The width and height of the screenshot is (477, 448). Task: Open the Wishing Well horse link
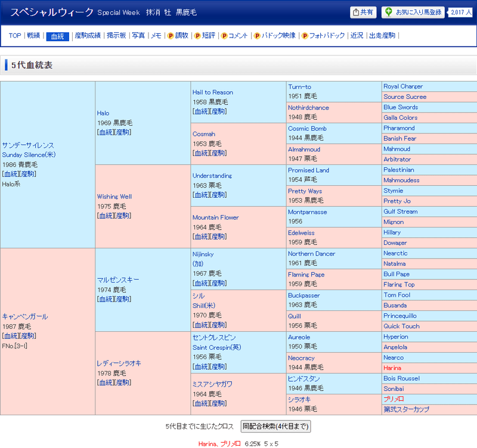114,197
